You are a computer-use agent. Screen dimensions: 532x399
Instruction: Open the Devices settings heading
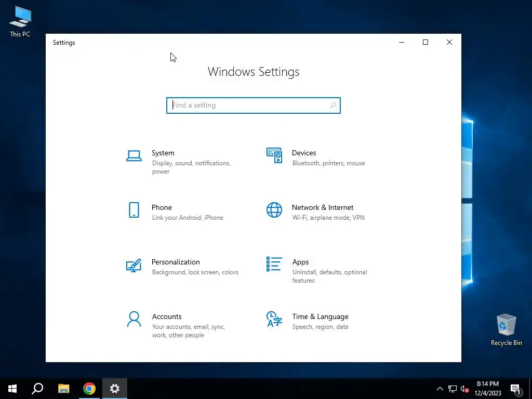304,153
